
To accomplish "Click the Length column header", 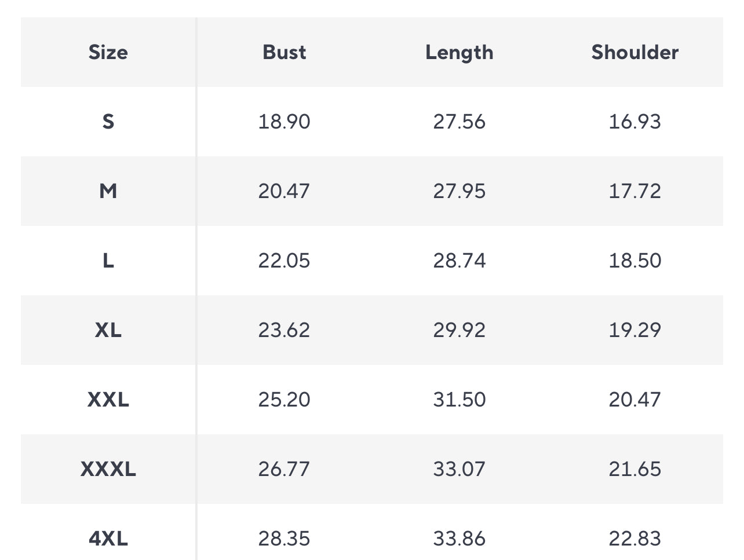I will pyautogui.click(x=459, y=53).
